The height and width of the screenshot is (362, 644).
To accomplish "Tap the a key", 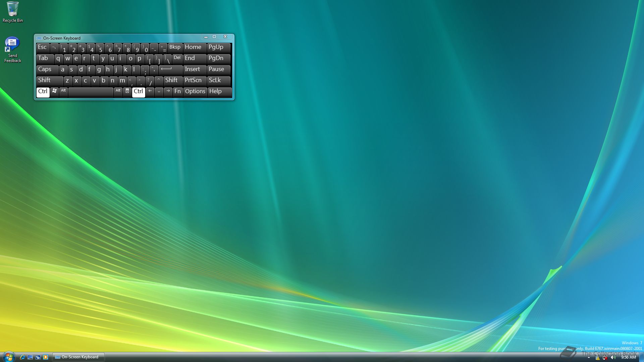I will [x=63, y=70].
